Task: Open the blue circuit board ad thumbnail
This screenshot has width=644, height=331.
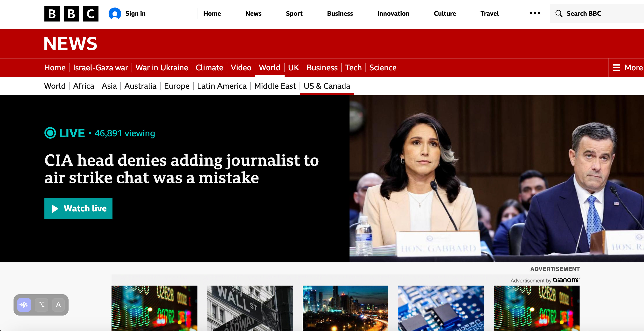Action: point(441,308)
